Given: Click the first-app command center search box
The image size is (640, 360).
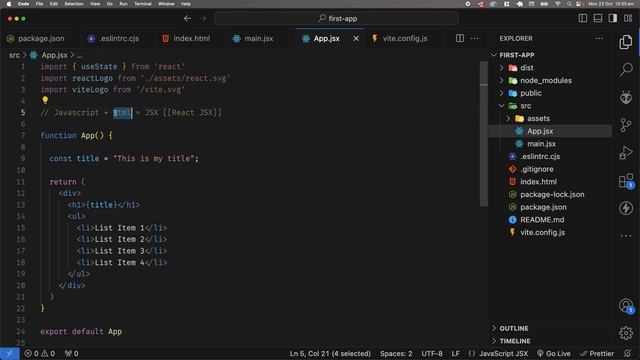Looking at the screenshot, I should [337, 18].
